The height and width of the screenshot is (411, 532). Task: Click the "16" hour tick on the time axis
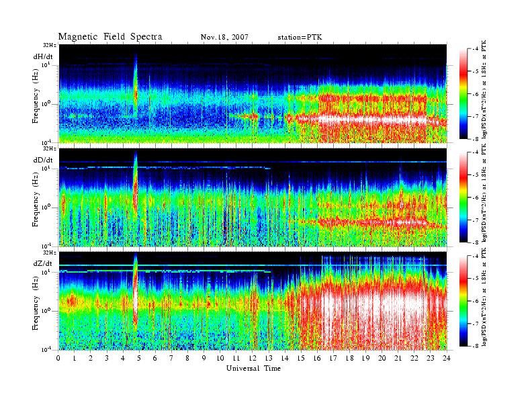[317, 358]
